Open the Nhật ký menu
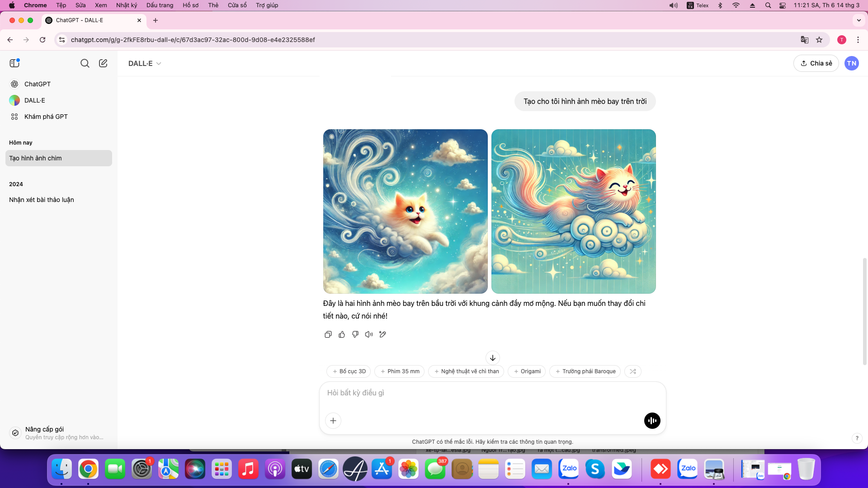This screenshot has height=488, width=868. tap(127, 5)
